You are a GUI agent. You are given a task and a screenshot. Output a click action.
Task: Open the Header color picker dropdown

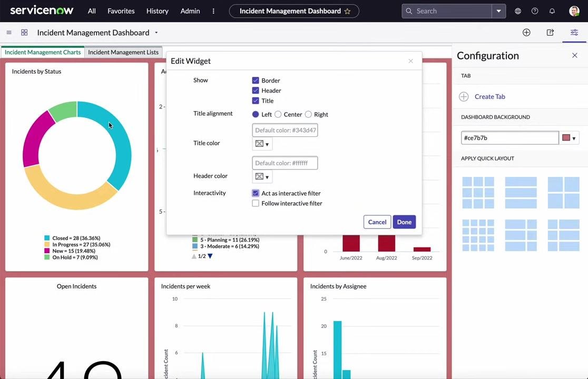click(x=262, y=177)
